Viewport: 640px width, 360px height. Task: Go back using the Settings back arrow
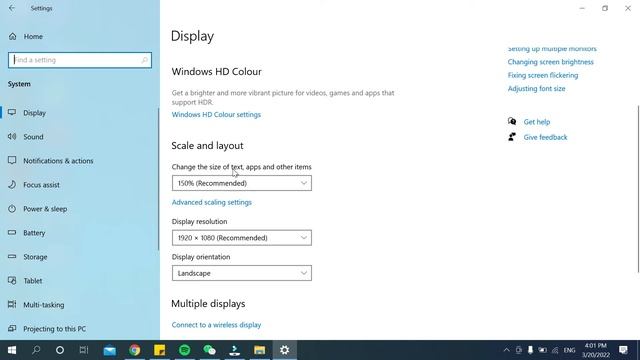coord(12,8)
